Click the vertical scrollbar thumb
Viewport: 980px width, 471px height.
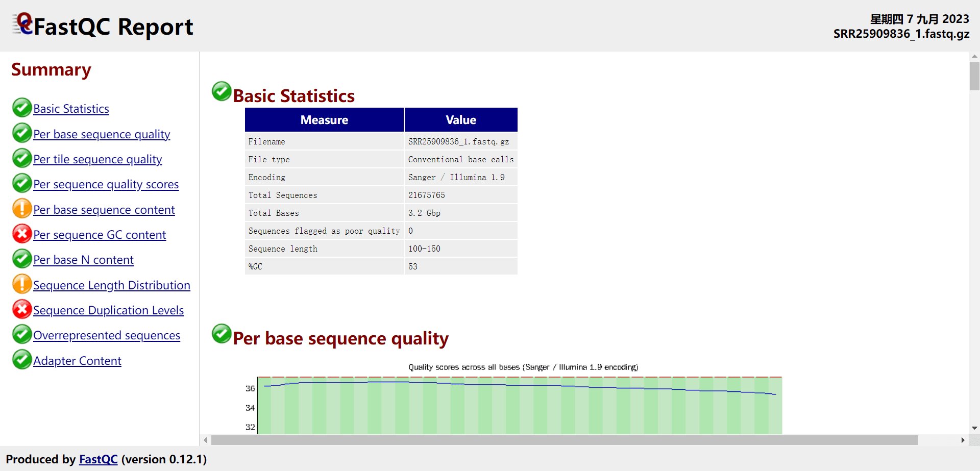[x=974, y=76]
